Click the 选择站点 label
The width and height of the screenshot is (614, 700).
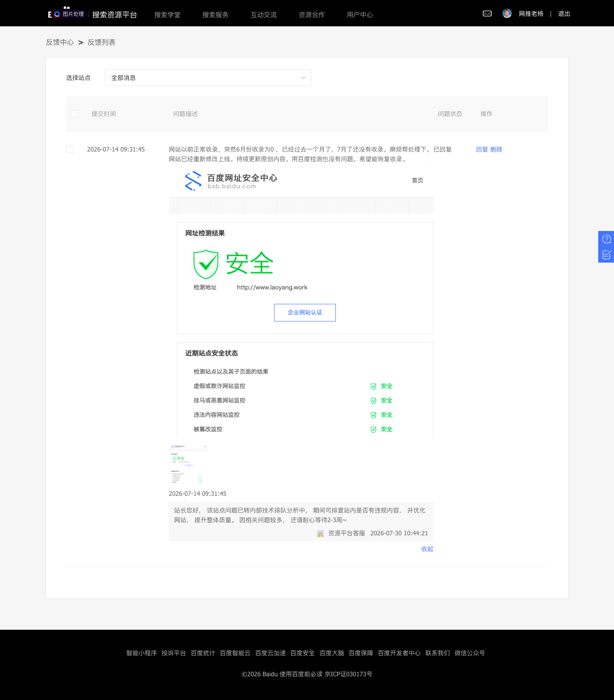(x=79, y=78)
